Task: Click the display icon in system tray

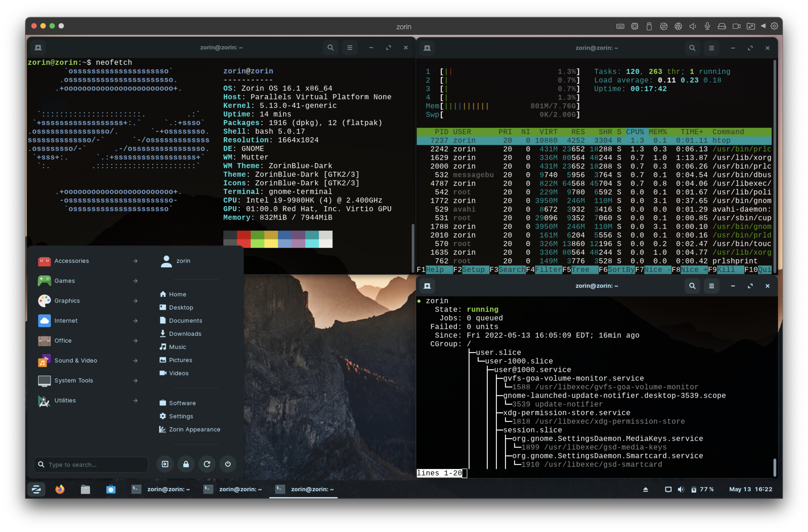Action: (668, 489)
